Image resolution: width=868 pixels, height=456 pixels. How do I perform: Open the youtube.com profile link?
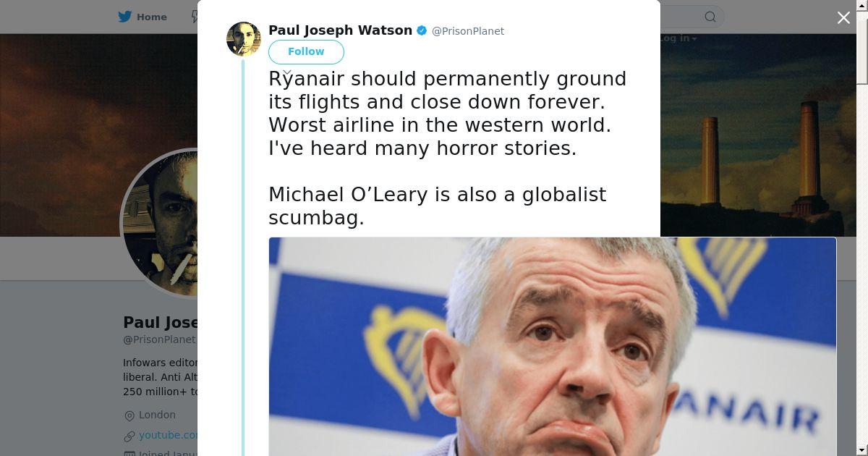pyautogui.click(x=168, y=435)
